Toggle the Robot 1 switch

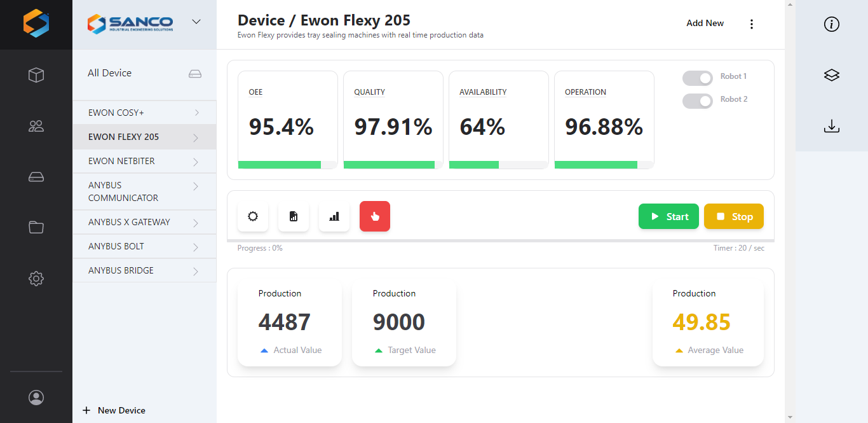[x=698, y=78]
